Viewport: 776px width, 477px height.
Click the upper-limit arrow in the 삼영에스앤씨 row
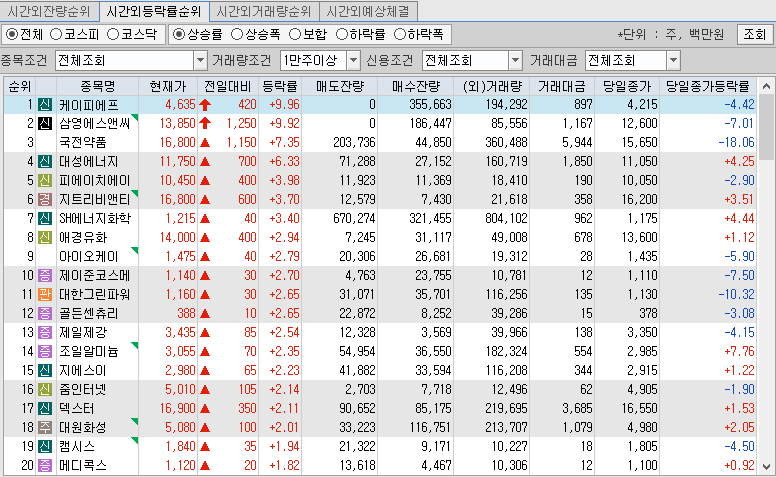(205, 124)
